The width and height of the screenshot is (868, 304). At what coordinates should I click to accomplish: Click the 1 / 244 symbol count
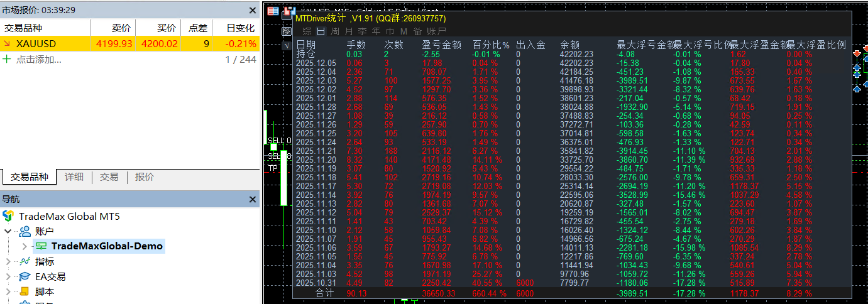pos(241,60)
